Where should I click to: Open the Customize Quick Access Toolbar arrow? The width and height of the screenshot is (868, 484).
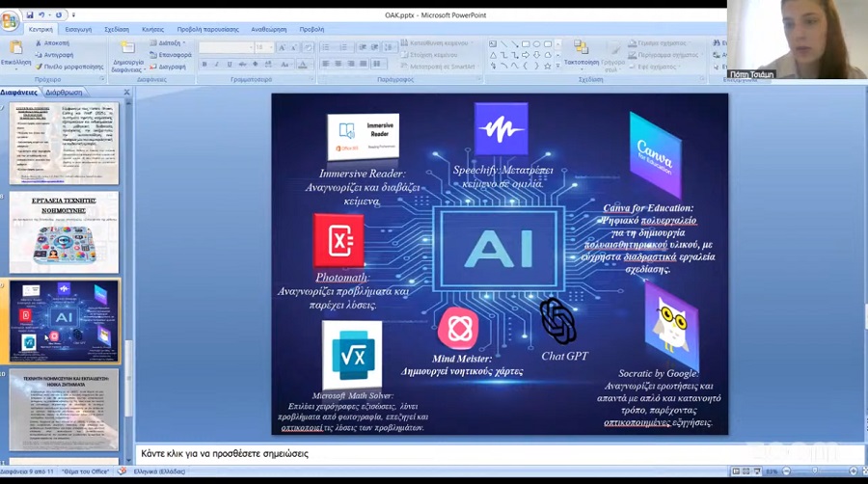pos(73,15)
